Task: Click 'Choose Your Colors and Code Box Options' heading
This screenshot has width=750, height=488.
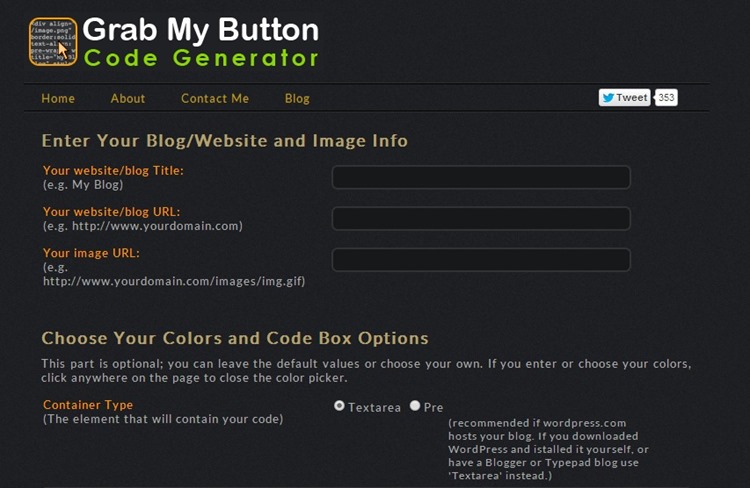Action: click(x=235, y=338)
